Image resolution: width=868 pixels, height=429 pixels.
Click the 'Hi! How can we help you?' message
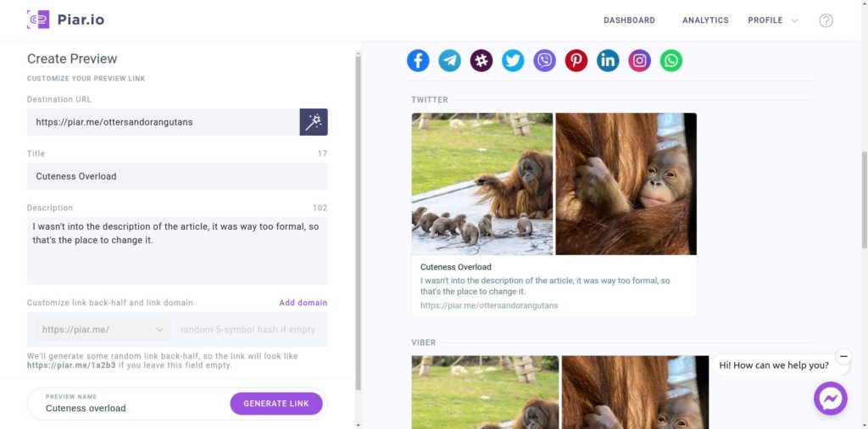(x=774, y=365)
